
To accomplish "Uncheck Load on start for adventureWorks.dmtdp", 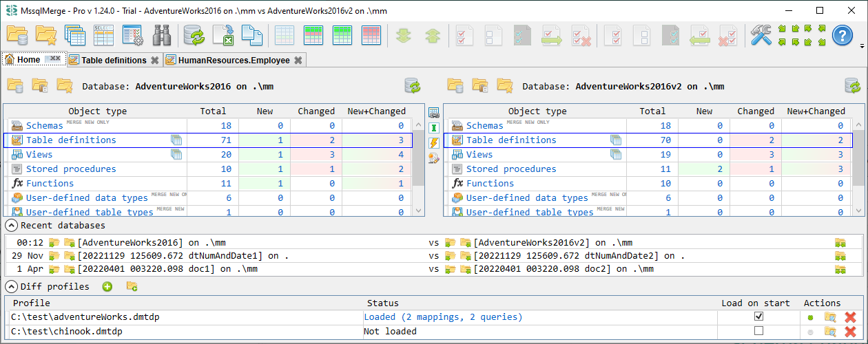I will (759, 316).
